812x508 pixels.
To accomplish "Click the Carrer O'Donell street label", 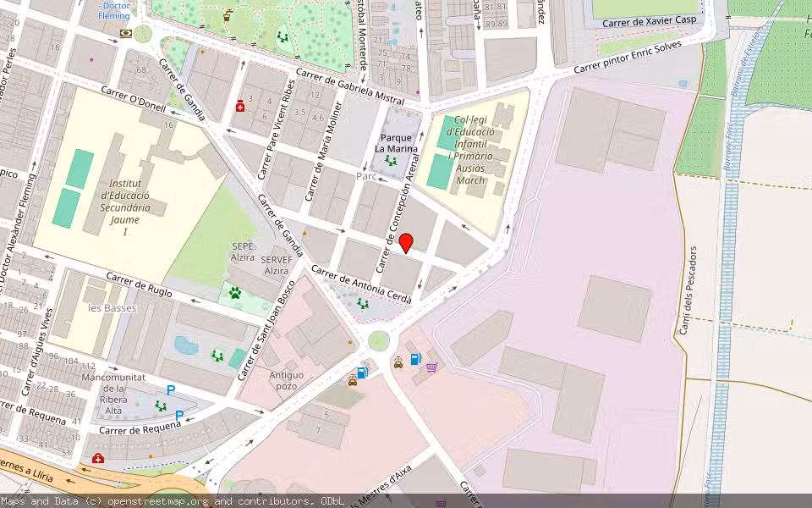I will coord(133,99).
